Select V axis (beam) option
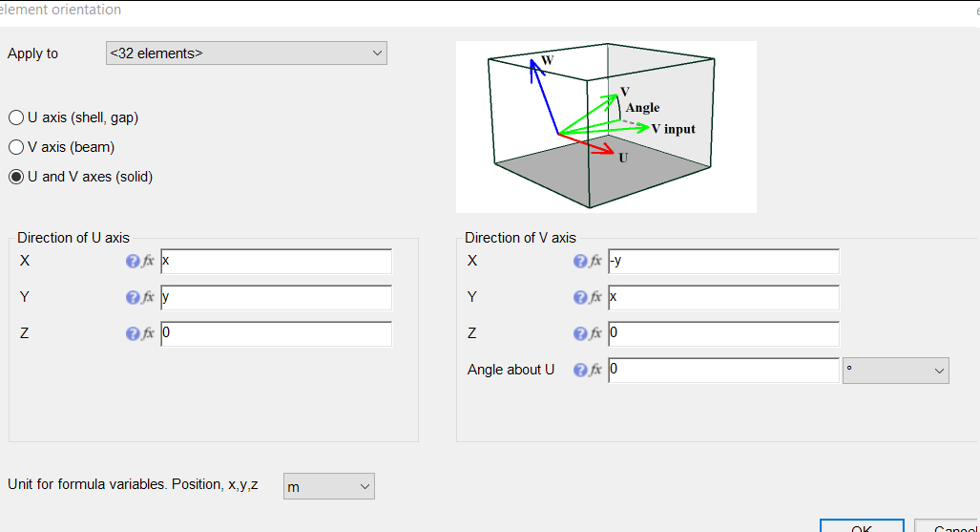980x532 pixels. (16, 147)
